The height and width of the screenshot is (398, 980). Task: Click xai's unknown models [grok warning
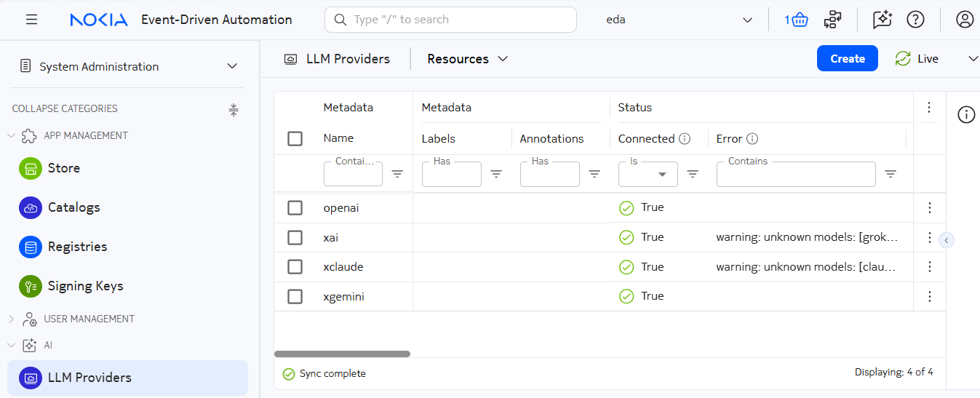click(807, 237)
